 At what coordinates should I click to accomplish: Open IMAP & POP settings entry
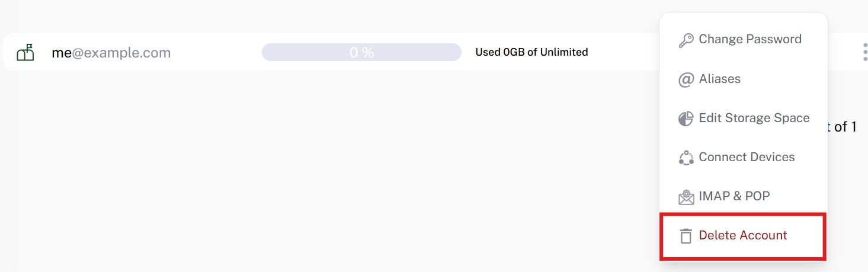(x=743, y=196)
